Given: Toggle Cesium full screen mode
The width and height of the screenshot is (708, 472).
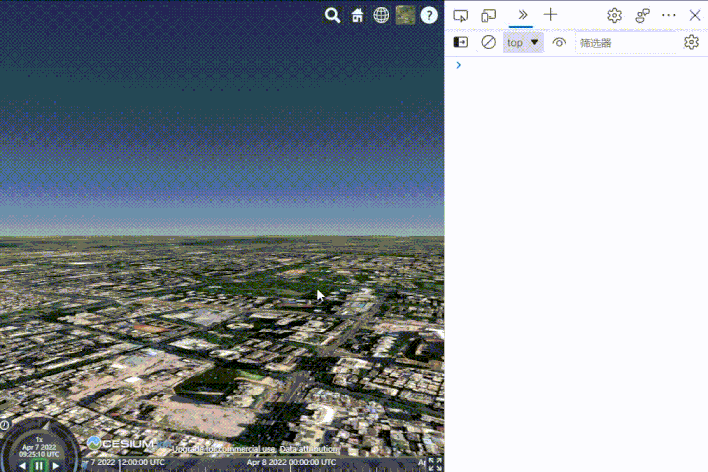Looking at the screenshot, I should click(x=435, y=464).
